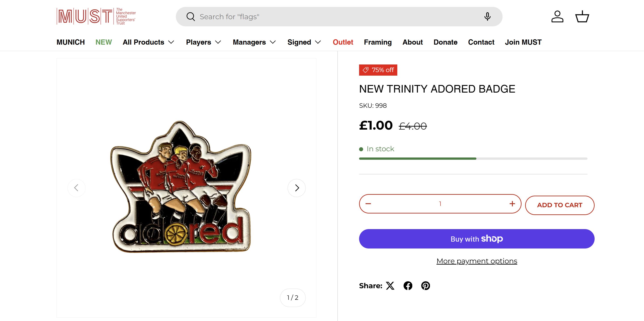Screen dimensions: 644x321
Task: Go to MUST homepage logo
Action: coord(96,16)
